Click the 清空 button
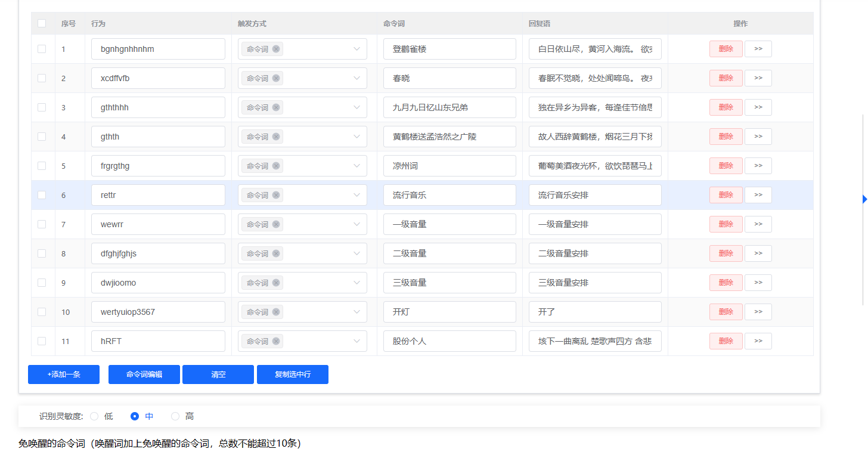This screenshot has height=455, width=868. click(218, 374)
